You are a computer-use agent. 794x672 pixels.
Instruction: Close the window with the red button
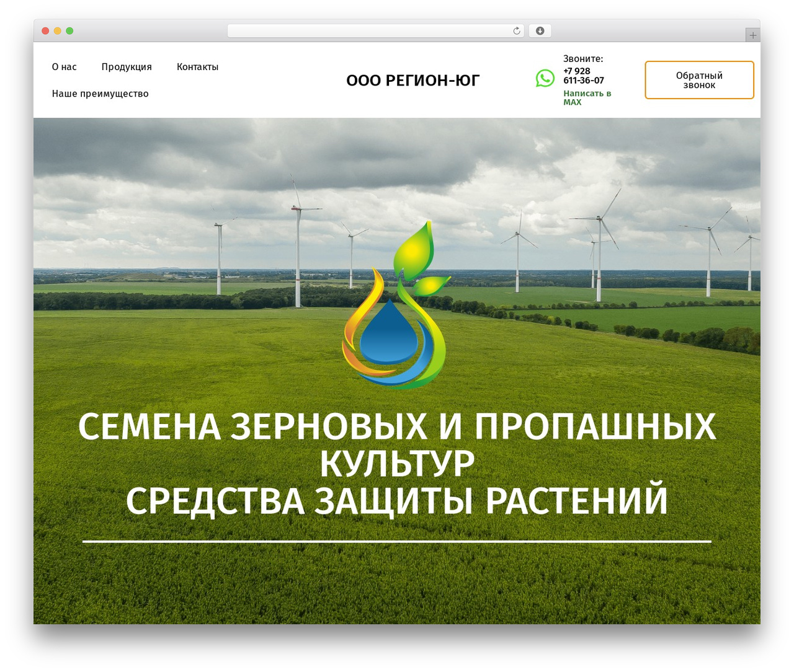coord(45,31)
